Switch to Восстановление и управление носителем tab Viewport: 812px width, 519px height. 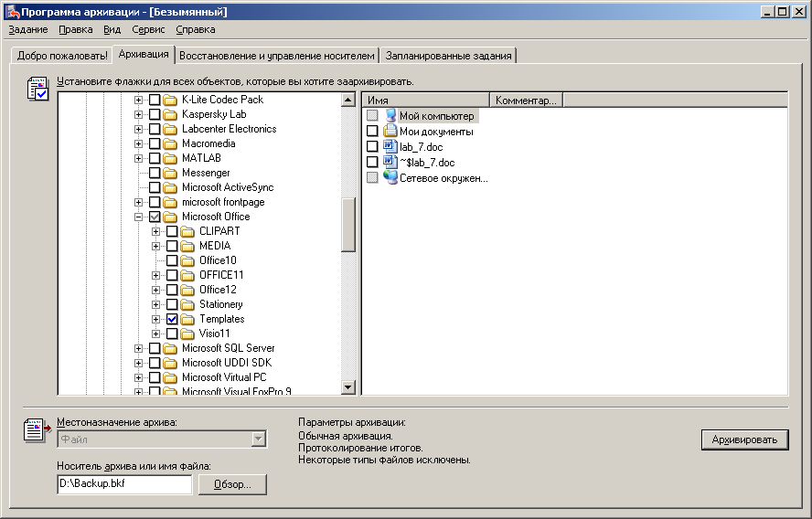coord(276,56)
